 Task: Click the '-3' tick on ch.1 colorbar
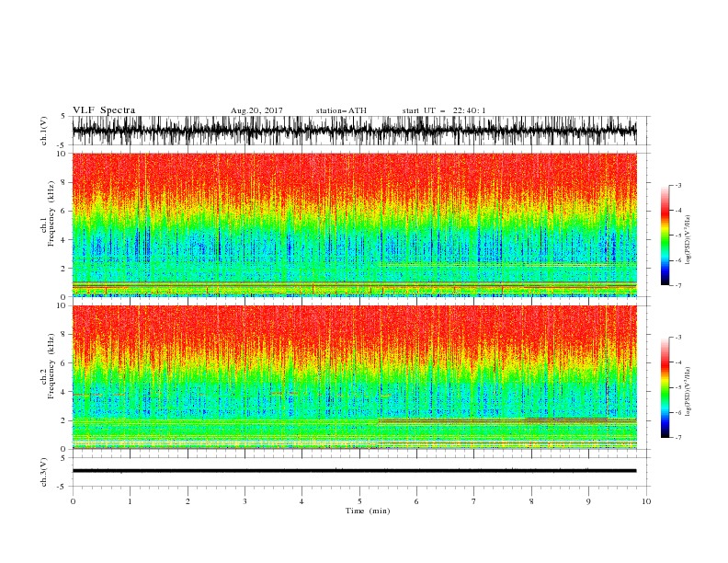tap(677, 185)
